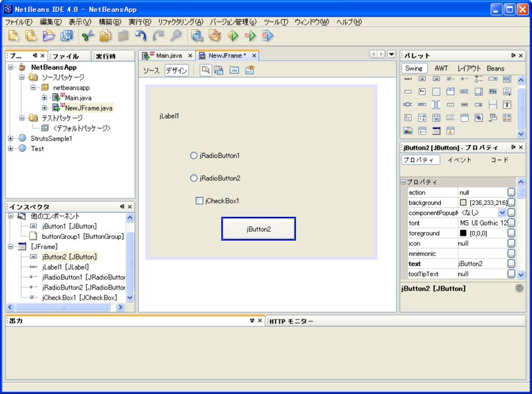
Task: Open the ツール(T) menu
Action: pyautogui.click(x=275, y=22)
